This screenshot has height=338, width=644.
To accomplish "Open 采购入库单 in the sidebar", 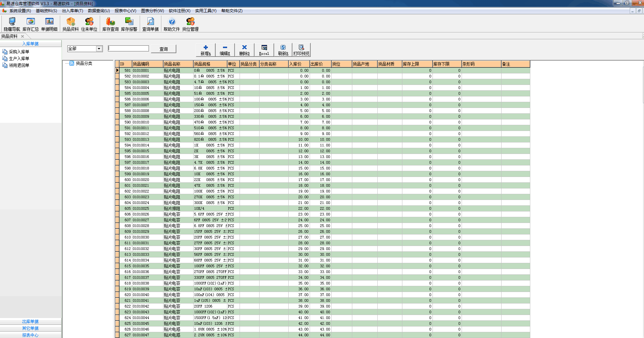I will (x=19, y=52).
